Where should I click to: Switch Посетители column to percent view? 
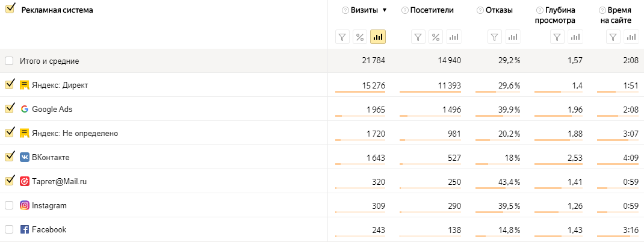point(436,37)
